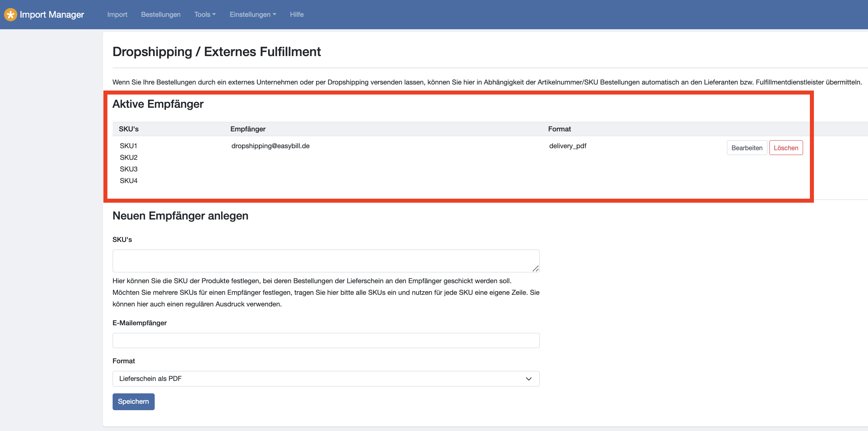The width and height of the screenshot is (868, 431).
Task: Focus the SKU's text area
Action: [325, 261]
